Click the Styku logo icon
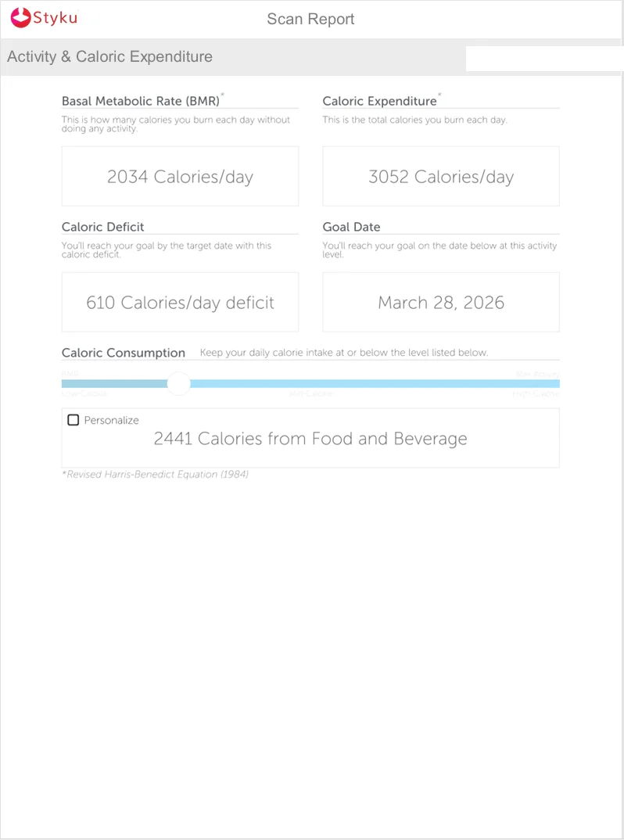This screenshot has height=840, width=624. point(20,18)
